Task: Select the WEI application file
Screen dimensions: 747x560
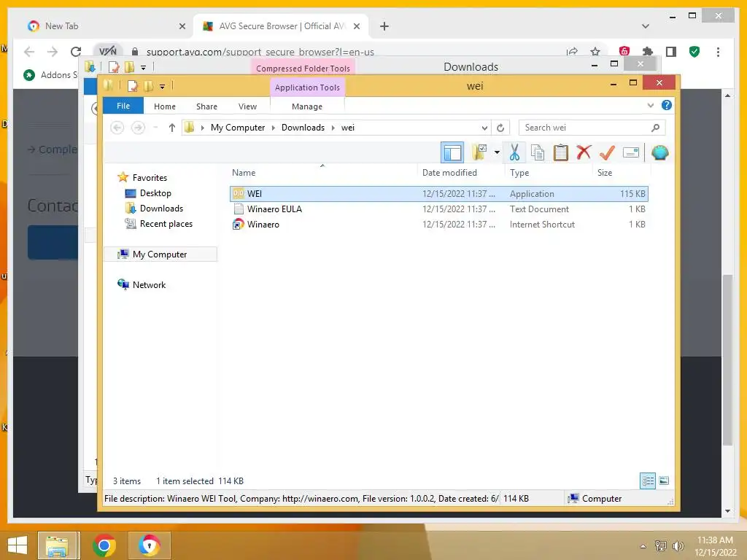Action: (x=438, y=194)
